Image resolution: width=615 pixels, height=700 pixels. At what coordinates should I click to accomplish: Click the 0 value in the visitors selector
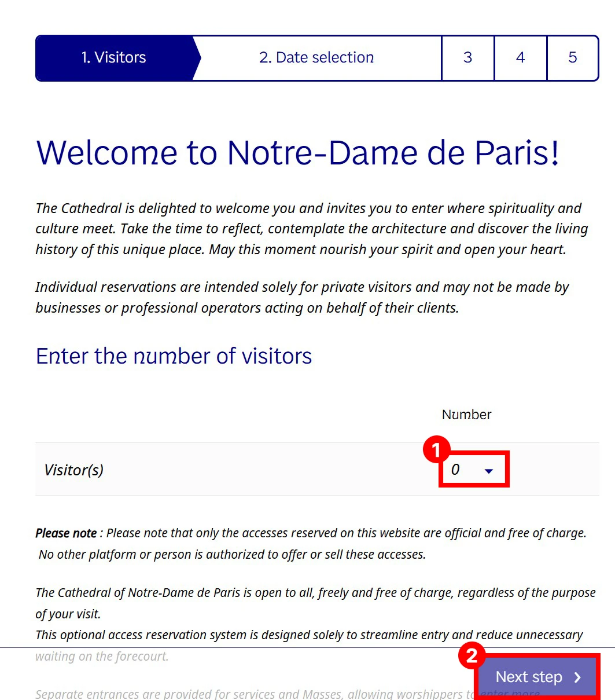point(455,470)
